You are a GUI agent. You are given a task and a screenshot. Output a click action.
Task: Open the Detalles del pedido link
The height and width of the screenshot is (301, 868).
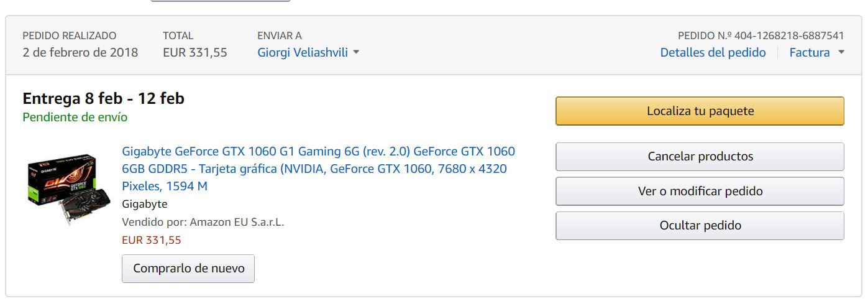(x=713, y=53)
